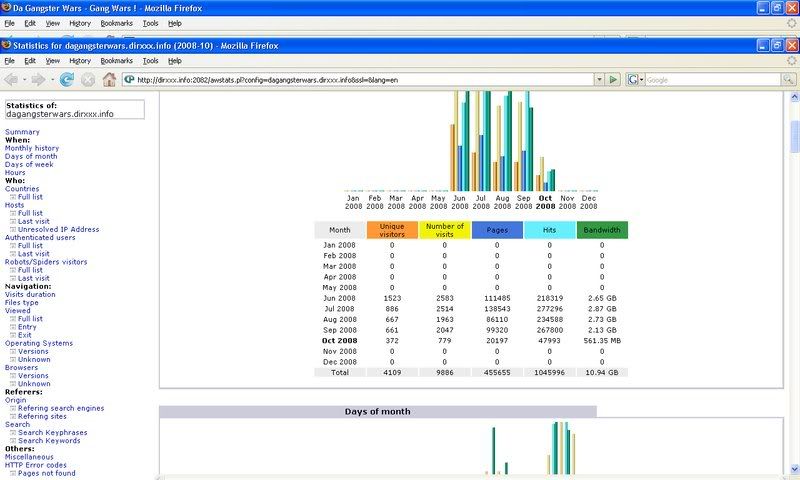Click the Forward navigation arrow button
This screenshot has height=480, width=800.
(x=38, y=79)
